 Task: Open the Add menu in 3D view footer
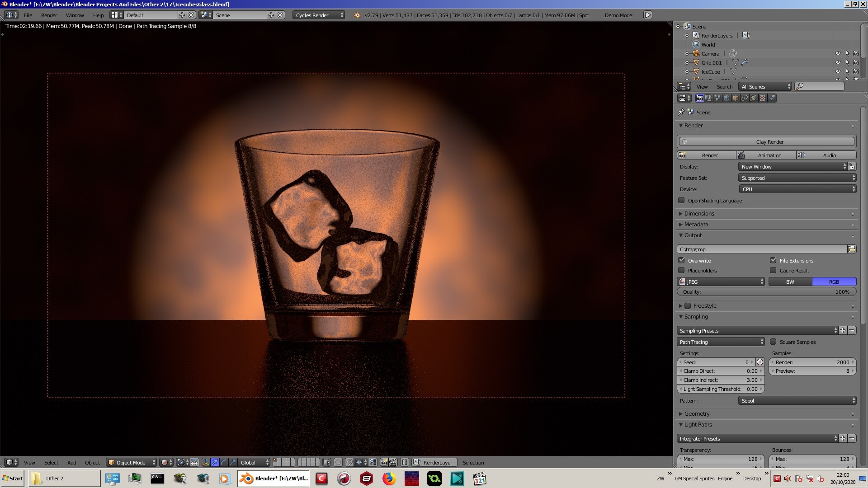[x=71, y=462]
